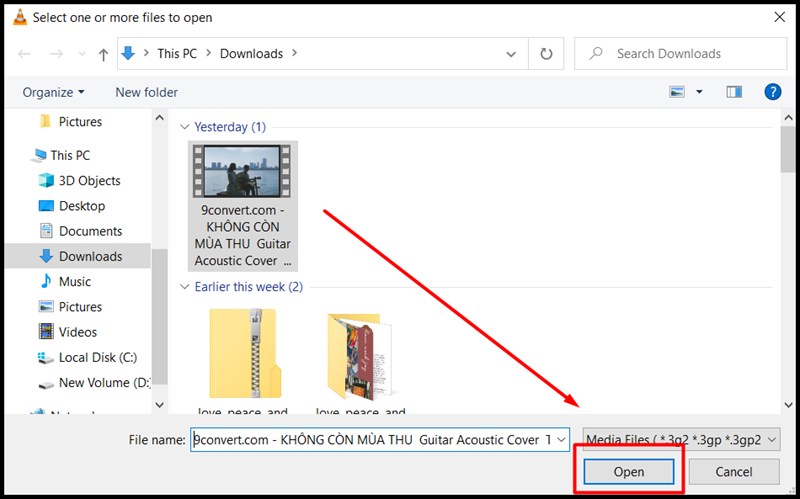Open the Media Files type filter dropdown
Image resolution: width=800 pixels, height=499 pixels.
click(x=681, y=440)
